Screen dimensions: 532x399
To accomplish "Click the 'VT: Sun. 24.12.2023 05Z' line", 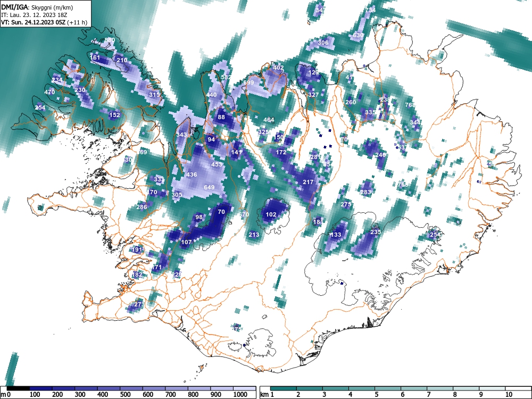I will click(34, 22).
